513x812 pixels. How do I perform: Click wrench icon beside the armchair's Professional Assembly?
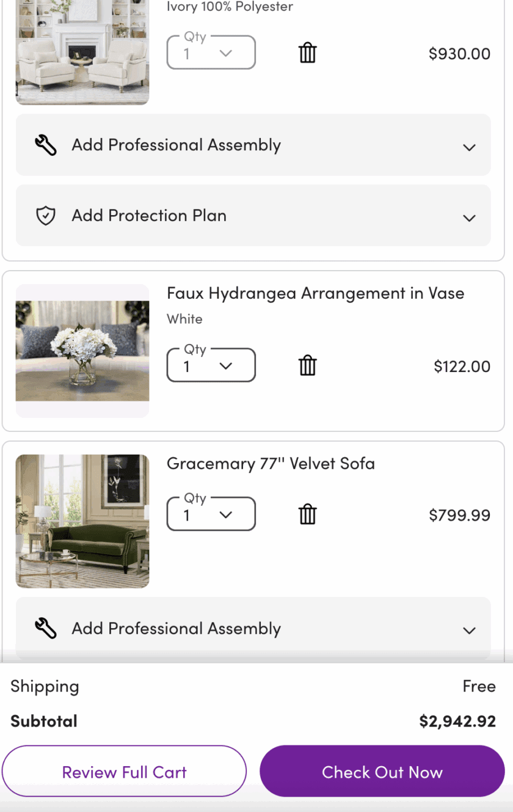[x=46, y=145]
